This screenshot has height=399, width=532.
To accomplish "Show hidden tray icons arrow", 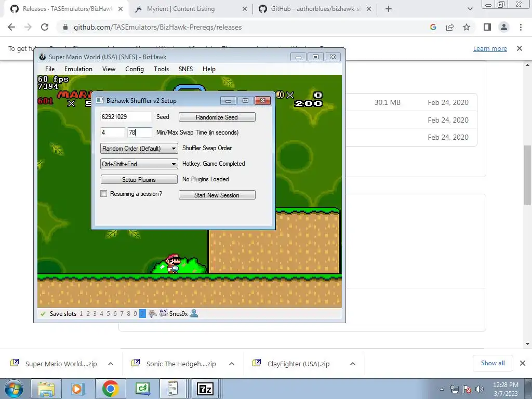I will (x=442, y=389).
